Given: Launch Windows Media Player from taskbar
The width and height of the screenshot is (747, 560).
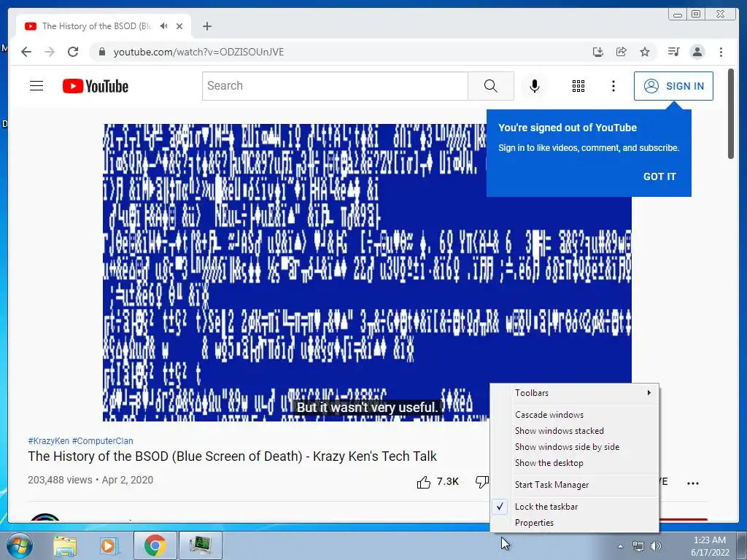Looking at the screenshot, I should 109,546.
